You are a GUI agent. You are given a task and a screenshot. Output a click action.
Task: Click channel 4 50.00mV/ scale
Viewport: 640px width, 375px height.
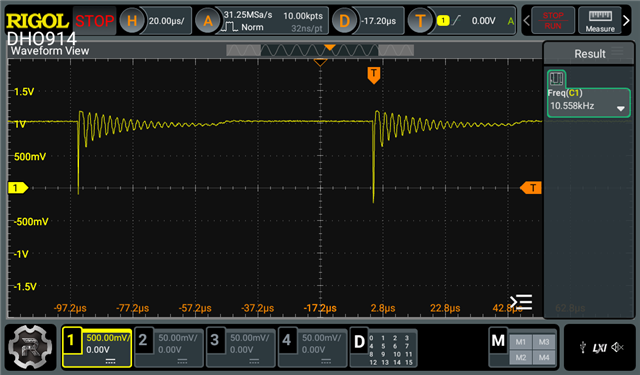point(322,338)
